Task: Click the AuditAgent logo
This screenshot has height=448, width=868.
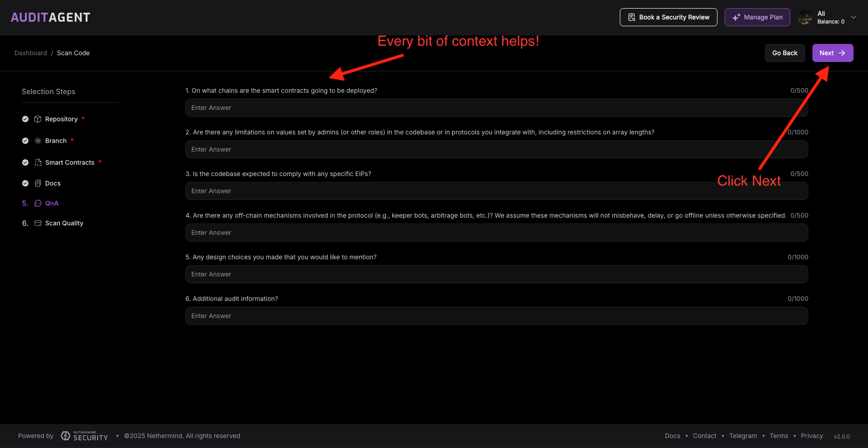Action: (x=51, y=17)
